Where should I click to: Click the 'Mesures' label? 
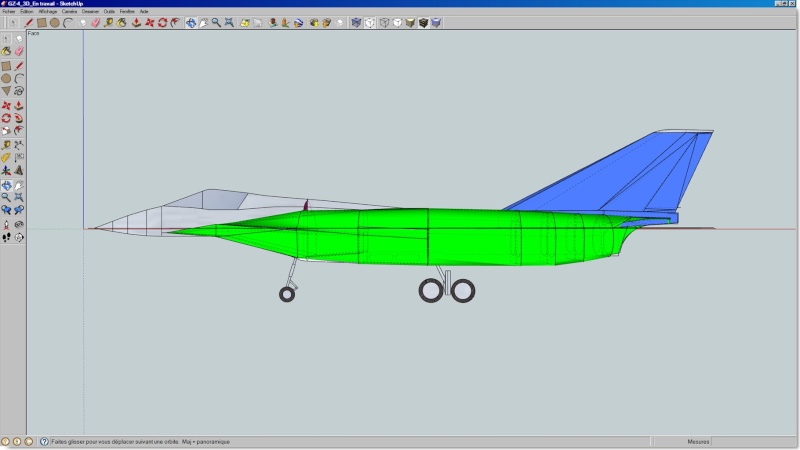(x=698, y=442)
